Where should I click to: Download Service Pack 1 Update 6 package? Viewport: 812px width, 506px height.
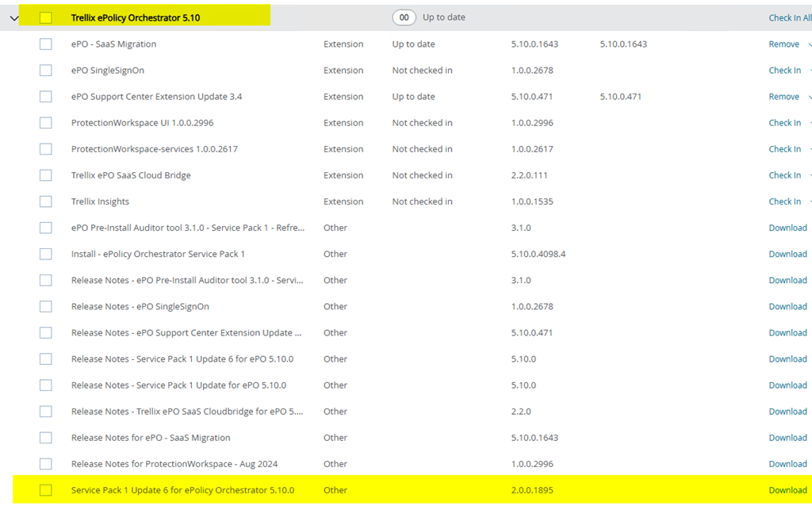point(787,490)
